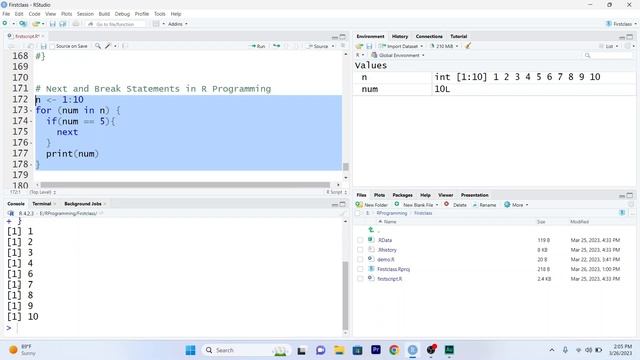
Task: Open File Explorer from the taskbar
Action: tap(339, 350)
